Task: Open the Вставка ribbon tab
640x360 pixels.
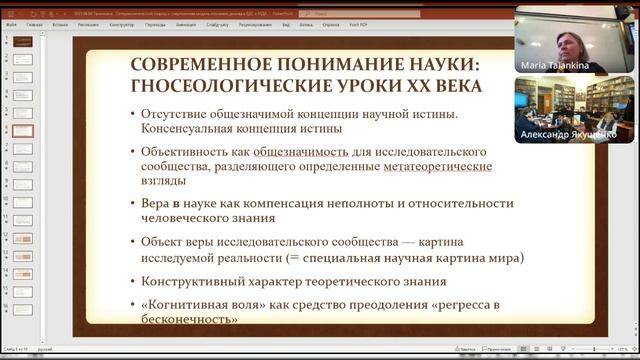Action: (x=60, y=25)
